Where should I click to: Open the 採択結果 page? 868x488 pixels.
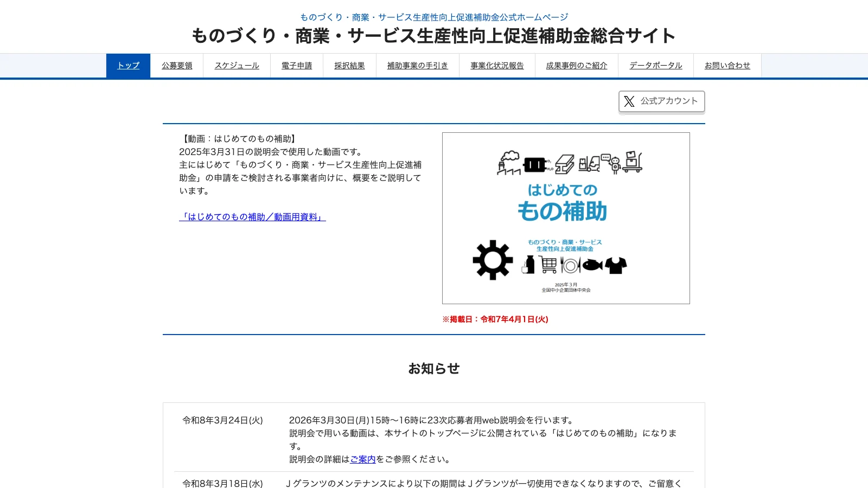point(350,65)
